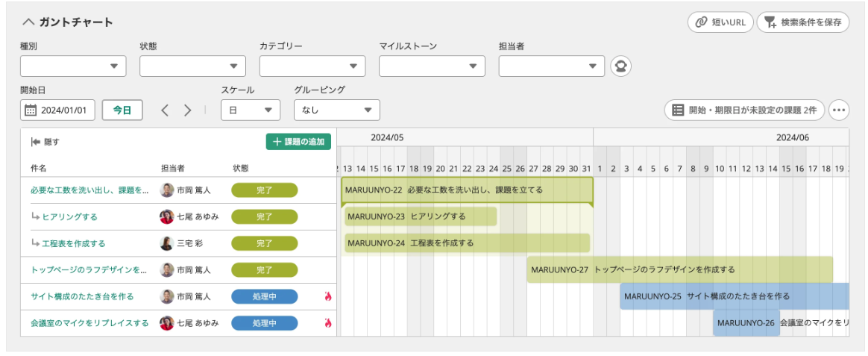Screen dimensions: 868x356
Task: Click the 担当者 column header in list
Action: [173, 168]
